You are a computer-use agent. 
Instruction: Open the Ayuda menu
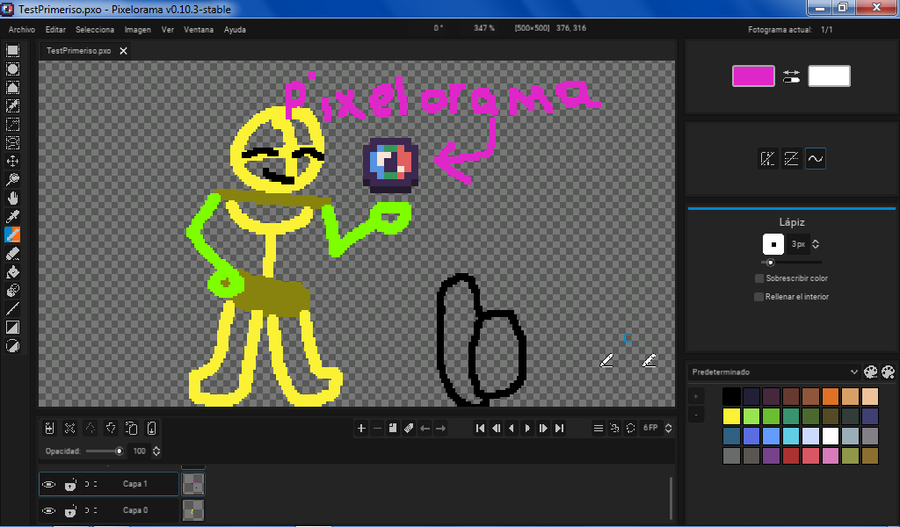coord(235,29)
